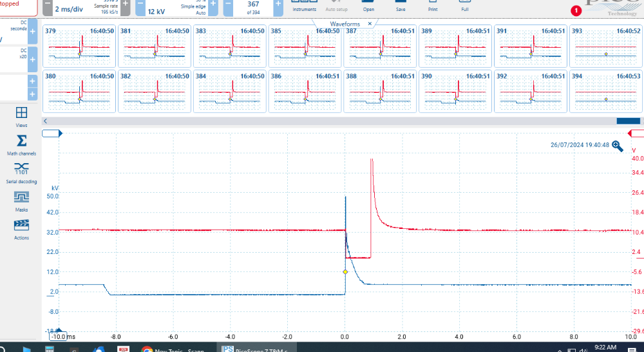Click the red notification badge
This screenshot has height=352, width=644.
click(x=576, y=10)
